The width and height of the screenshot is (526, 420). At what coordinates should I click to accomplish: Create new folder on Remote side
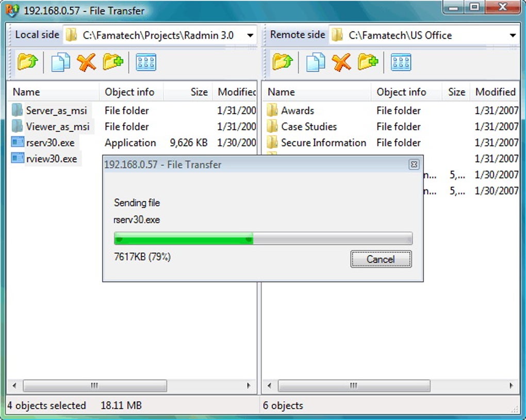[368, 62]
